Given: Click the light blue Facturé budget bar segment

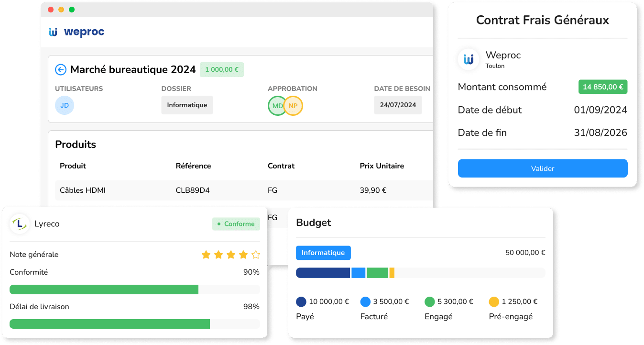Looking at the screenshot, I should [x=359, y=273].
